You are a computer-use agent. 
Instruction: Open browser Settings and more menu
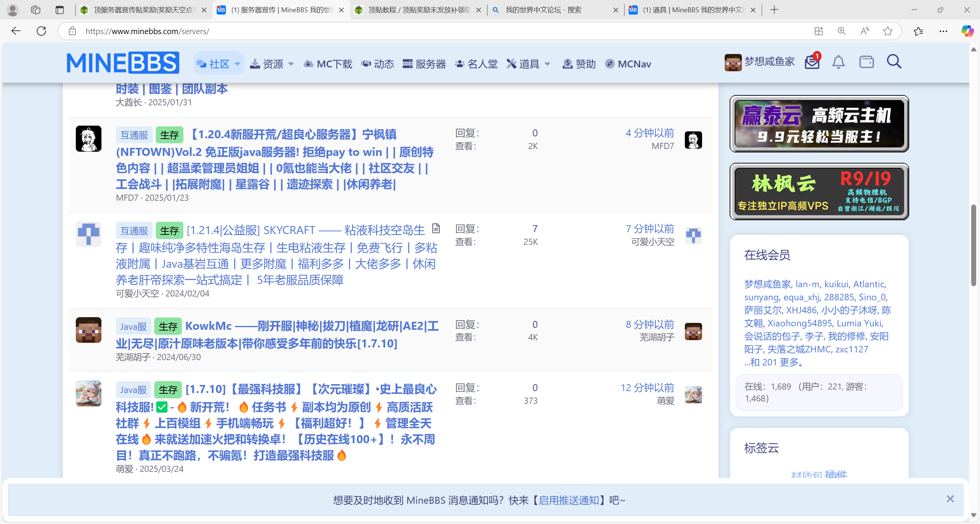click(x=943, y=31)
